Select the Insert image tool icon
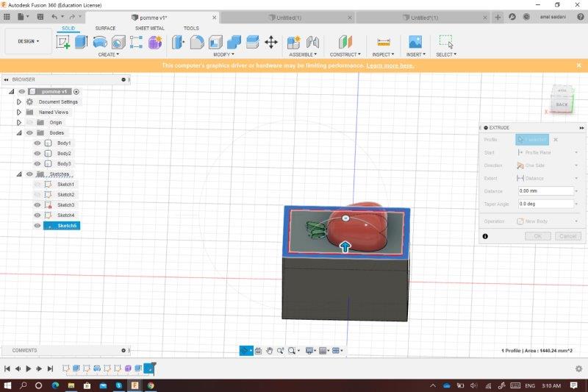588x392 pixels. [415, 42]
